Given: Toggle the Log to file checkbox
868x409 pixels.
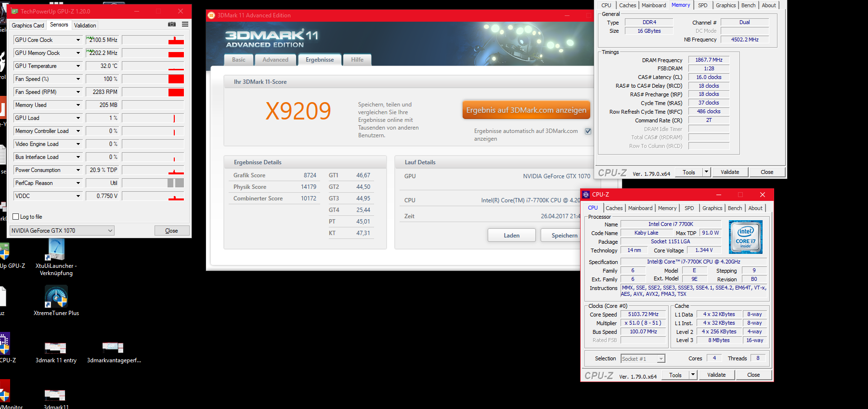Looking at the screenshot, I should [x=16, y=217].
